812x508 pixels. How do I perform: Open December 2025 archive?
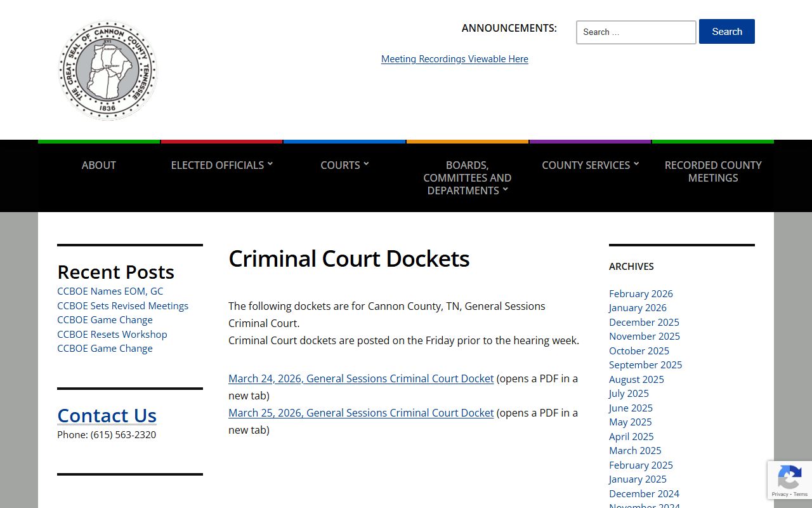pyautogui.click(x=644, y=322)
